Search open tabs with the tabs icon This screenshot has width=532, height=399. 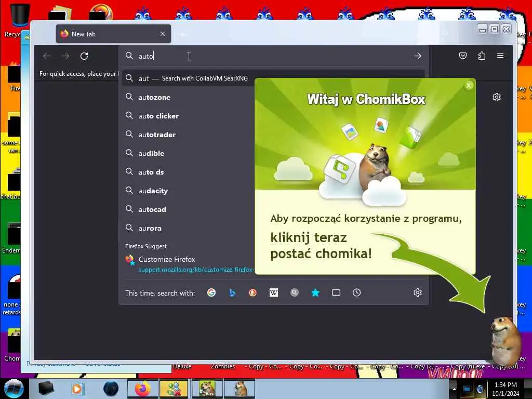click(x=336, y=292)
